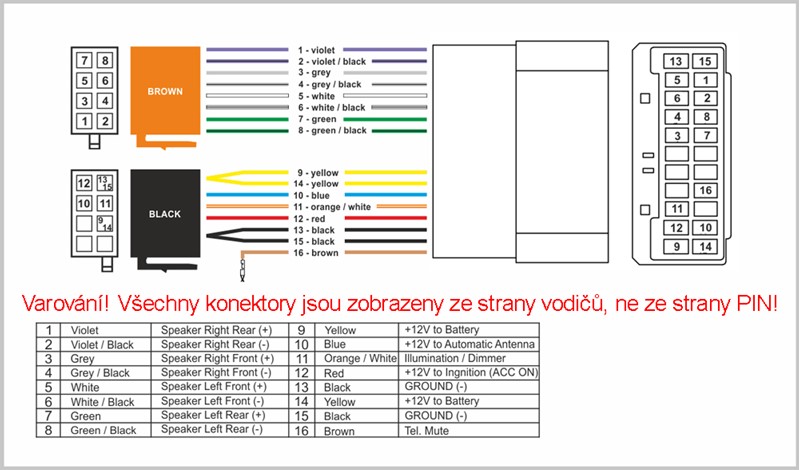Select the "+12V to Automatic Antenna" cell
800x470 pixels.
[x=468, y=344]
